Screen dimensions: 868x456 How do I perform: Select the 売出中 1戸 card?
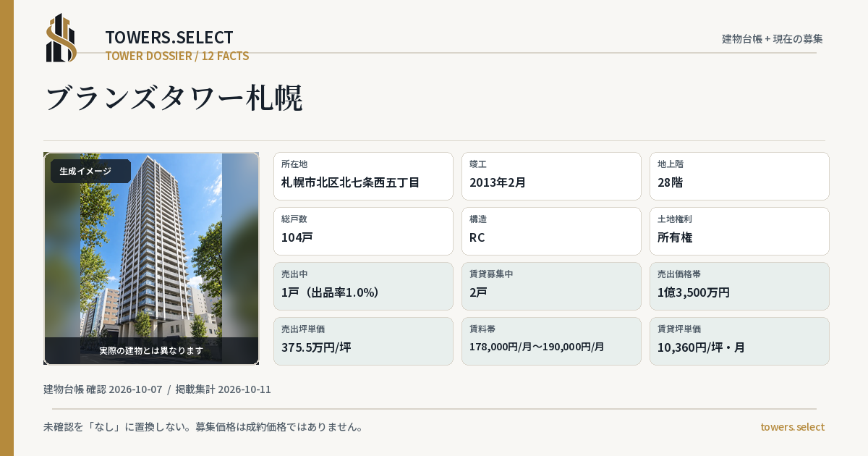coord(363,286)
